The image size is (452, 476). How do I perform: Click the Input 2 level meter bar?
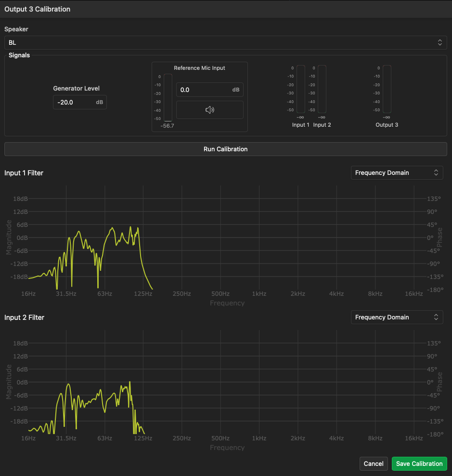tap(322, 90)
